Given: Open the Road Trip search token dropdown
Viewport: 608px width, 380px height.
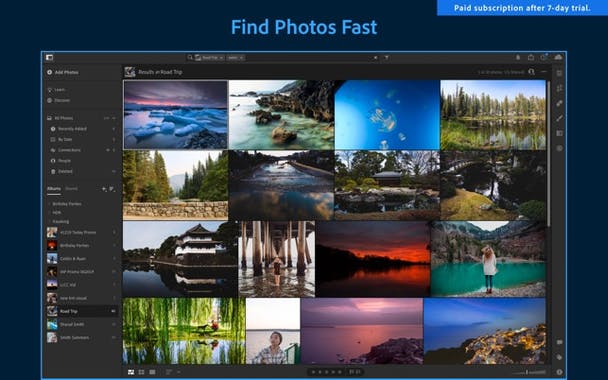Looking at the screenshot, I should pos(221,58).
